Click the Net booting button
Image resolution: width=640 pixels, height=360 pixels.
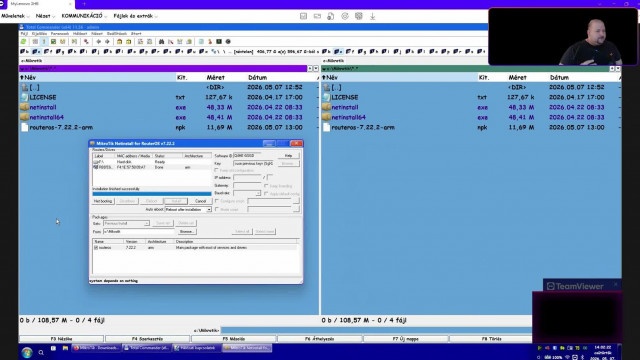coord(103,201)
